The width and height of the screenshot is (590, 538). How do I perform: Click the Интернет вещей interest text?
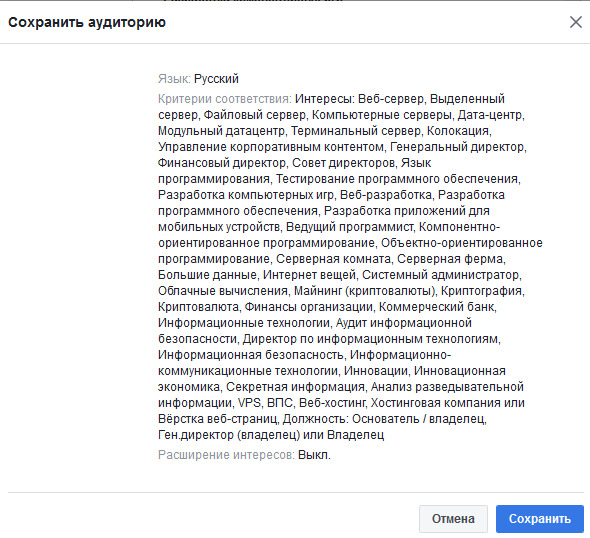pos(310,275)
